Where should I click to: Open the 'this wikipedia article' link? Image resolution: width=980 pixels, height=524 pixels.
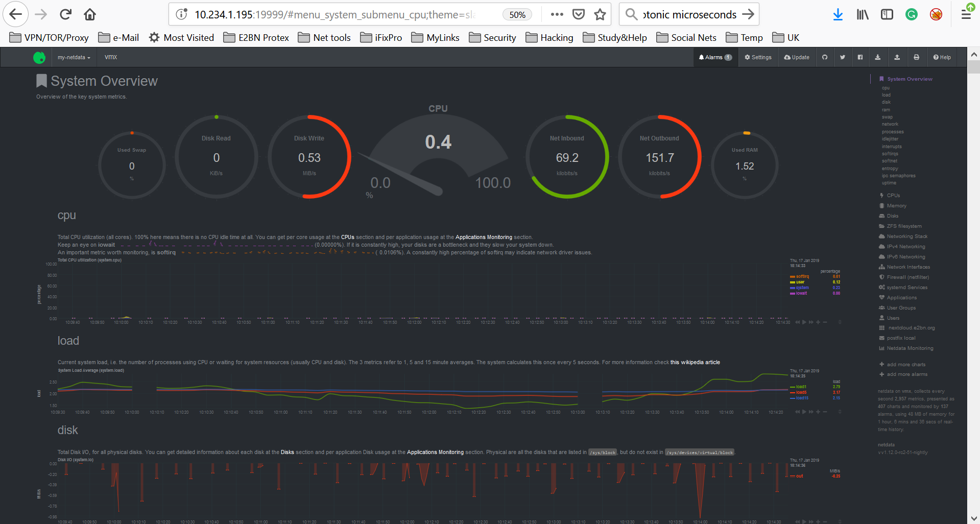click(x=695, y=362)
